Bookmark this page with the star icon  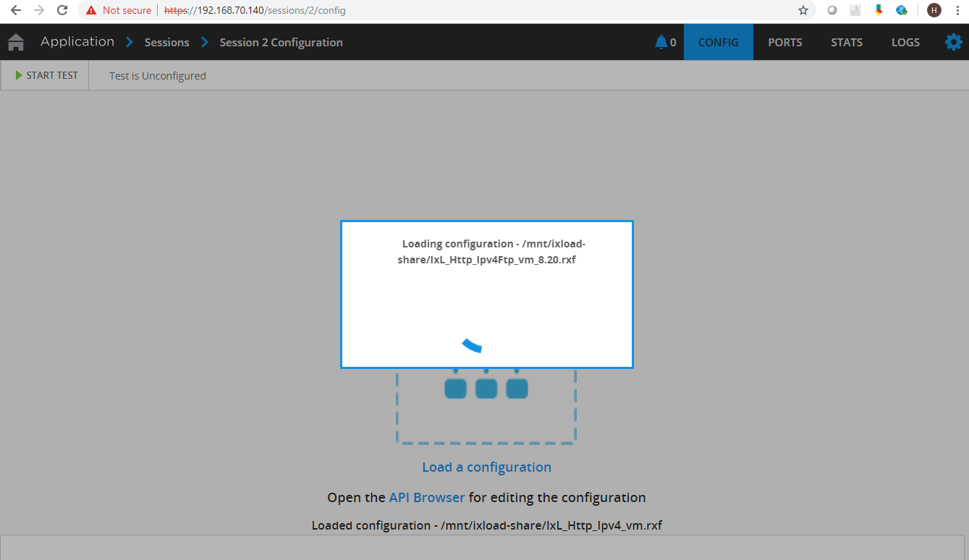tap(803, 10)
